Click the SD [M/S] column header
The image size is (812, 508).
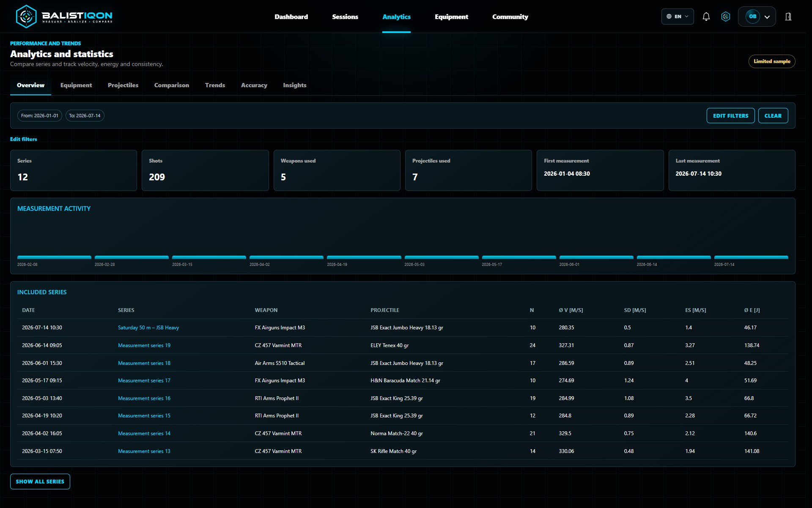(x=635, y=310)
